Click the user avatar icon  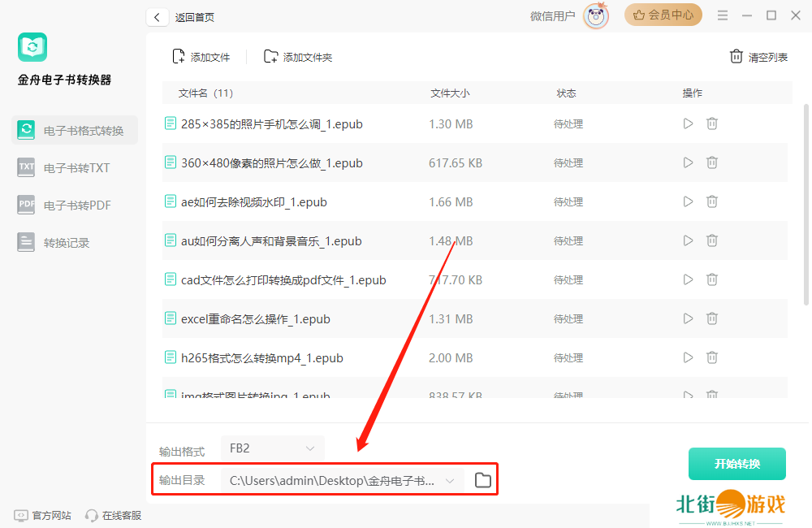pyautogui.click(x=596, y=15)
